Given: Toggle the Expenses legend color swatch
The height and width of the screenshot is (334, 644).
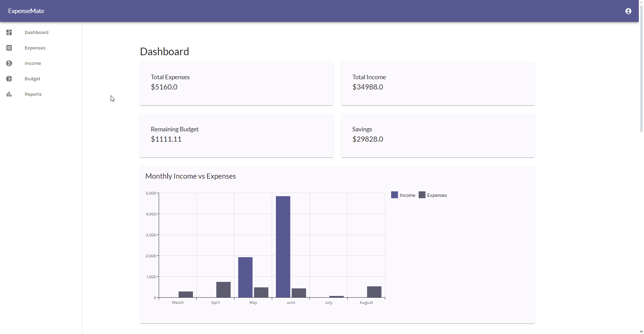Looking at the screenshot, I should (422, 195).
